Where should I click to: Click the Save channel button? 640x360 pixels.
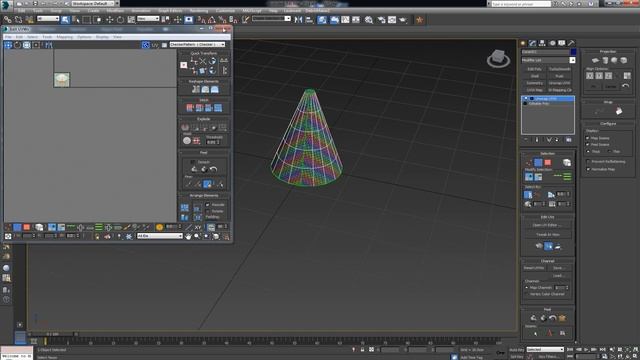[x=559, y=268]
